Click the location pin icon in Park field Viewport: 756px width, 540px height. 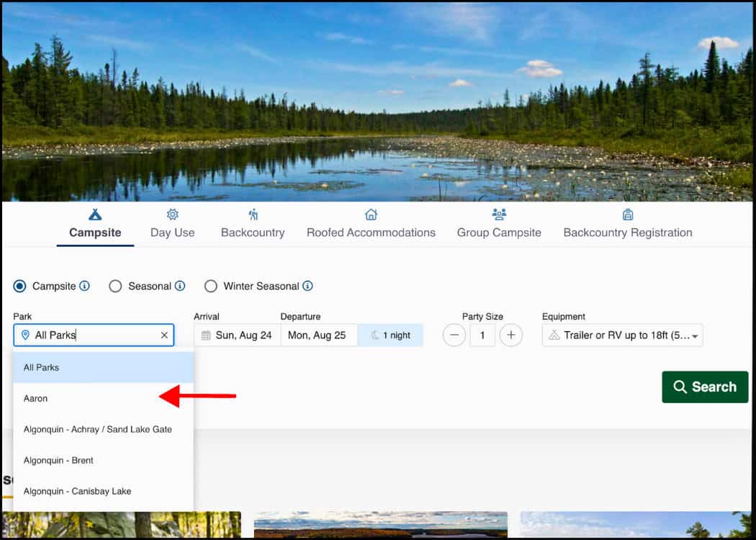pyautogui.click(x=25, y=335)
